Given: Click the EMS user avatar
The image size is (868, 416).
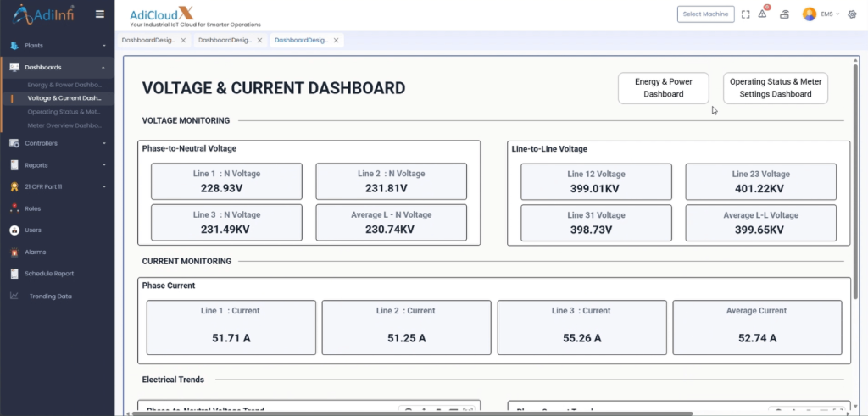Looking at the screenshot, I should pos(810,14).
